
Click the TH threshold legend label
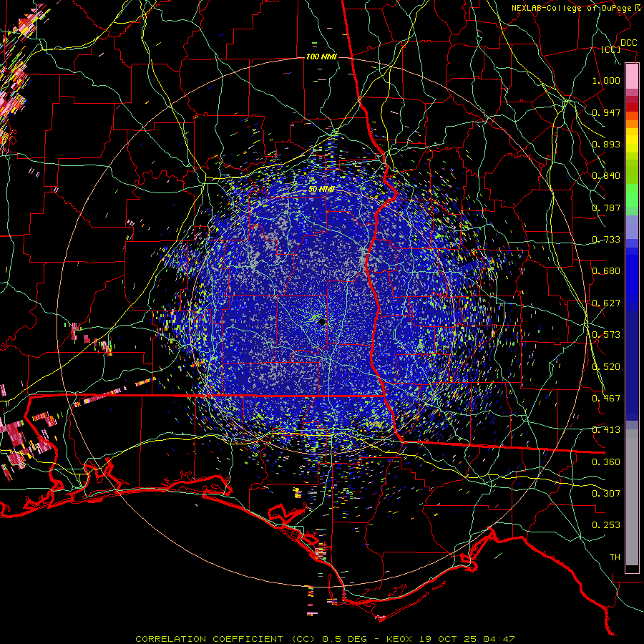615,557
